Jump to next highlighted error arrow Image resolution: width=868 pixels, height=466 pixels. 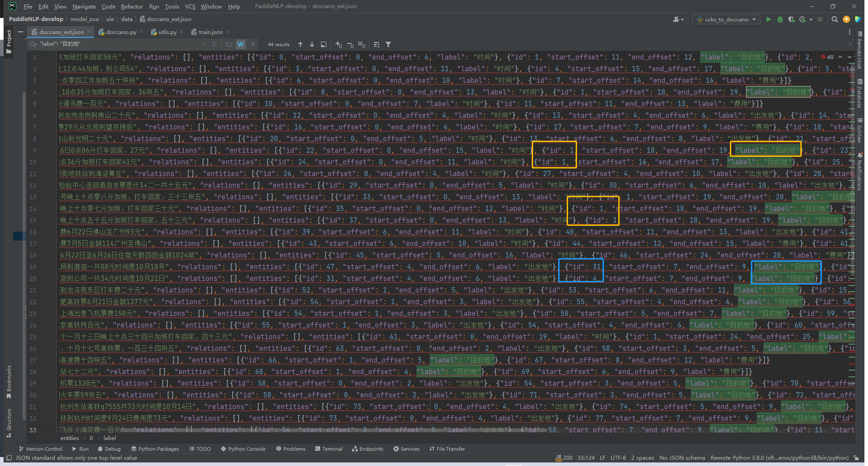pos(849,57)
